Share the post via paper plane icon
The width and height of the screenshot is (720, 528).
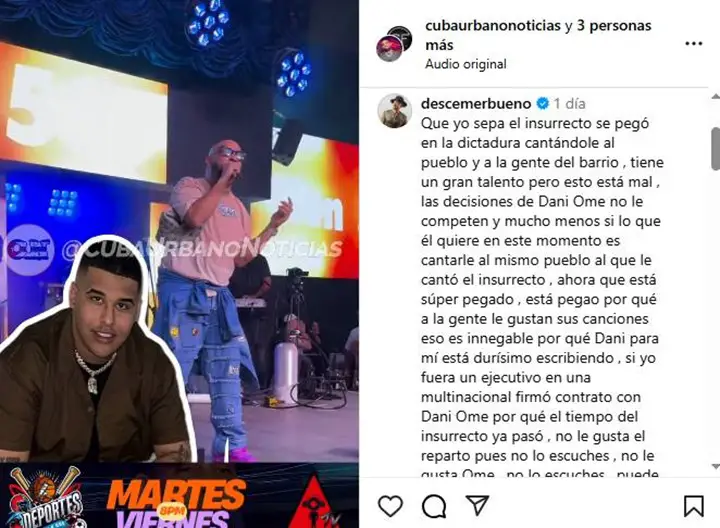[x=477, y=506]
